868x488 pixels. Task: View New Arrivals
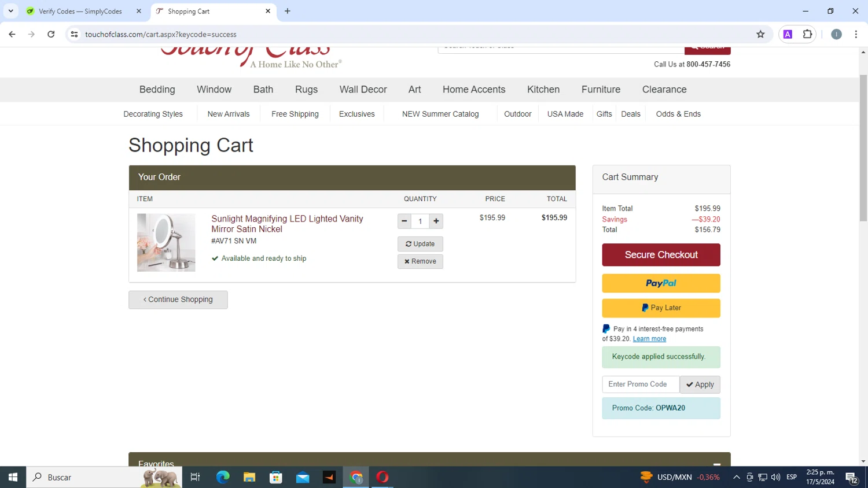pos(229,114)
